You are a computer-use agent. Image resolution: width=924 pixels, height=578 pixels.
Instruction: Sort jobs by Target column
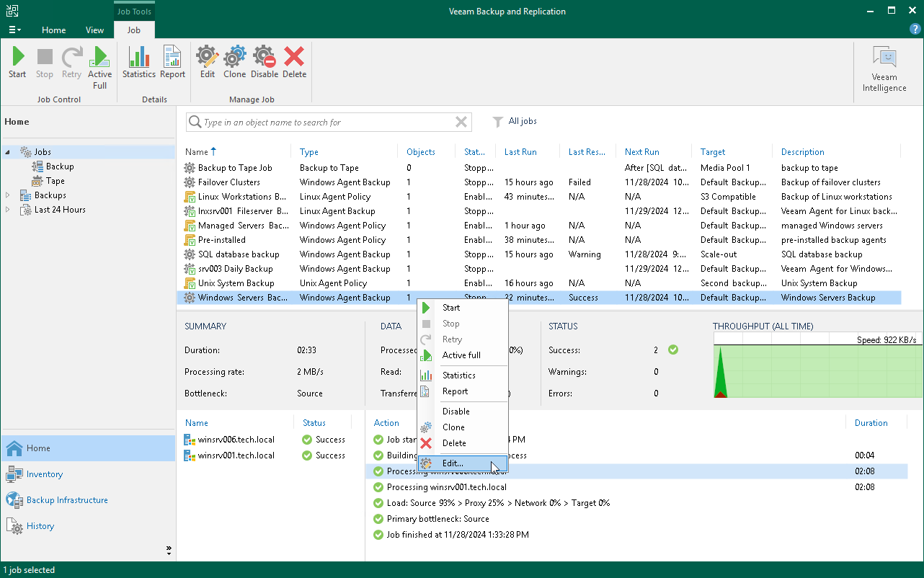tap(713, 152)
